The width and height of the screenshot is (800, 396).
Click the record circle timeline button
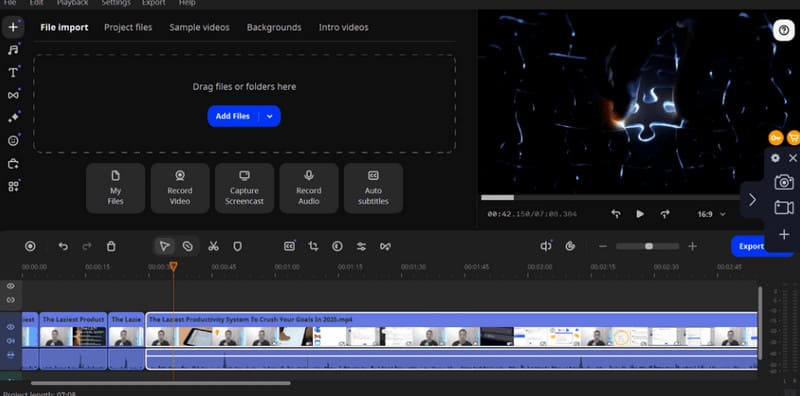[30, 246]
